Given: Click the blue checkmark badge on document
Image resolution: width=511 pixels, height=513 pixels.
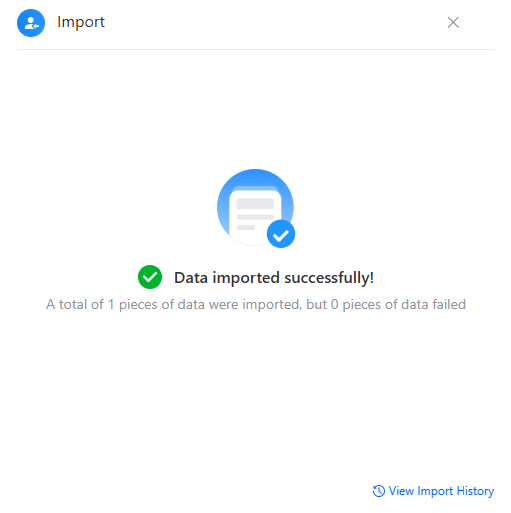Looking at the screenshot, I should [x=281, y=234].
